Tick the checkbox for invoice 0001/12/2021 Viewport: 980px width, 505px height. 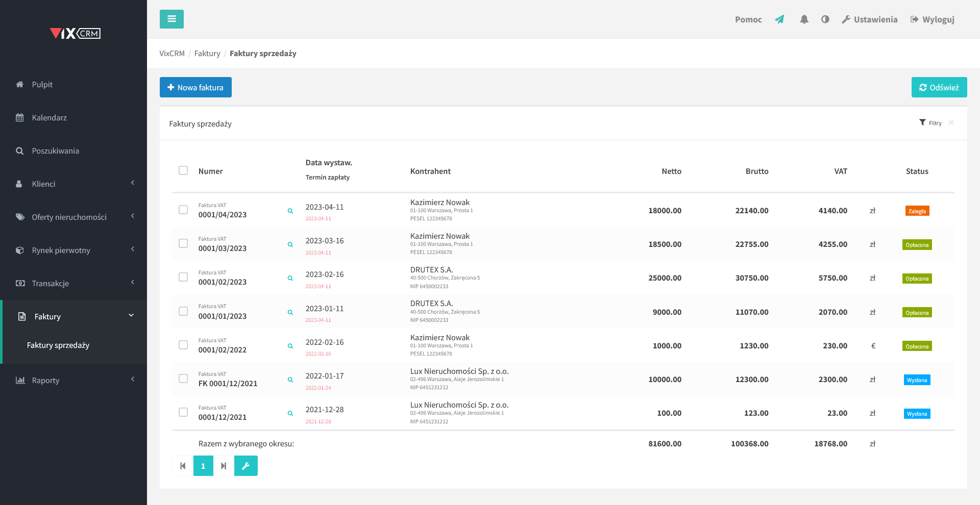click(183, 412)
